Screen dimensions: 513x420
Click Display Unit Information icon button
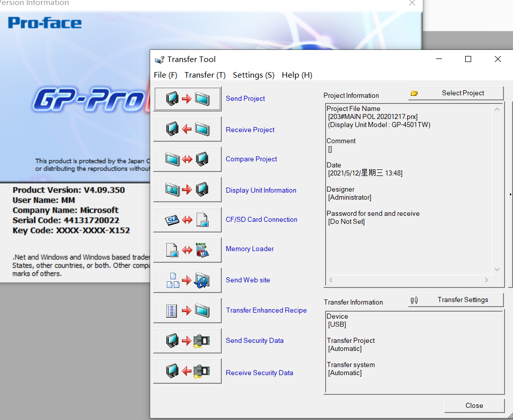click(187, 190)
